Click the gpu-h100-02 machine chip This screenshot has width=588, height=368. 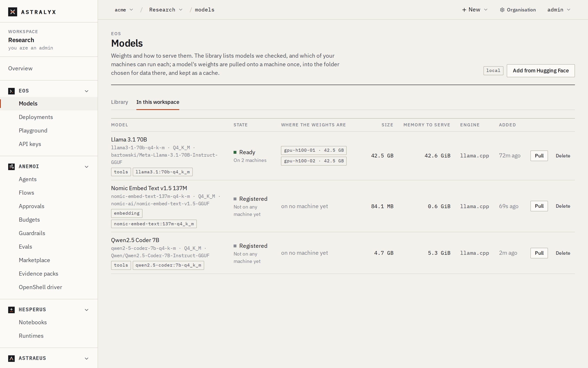[x=314, y=161]
